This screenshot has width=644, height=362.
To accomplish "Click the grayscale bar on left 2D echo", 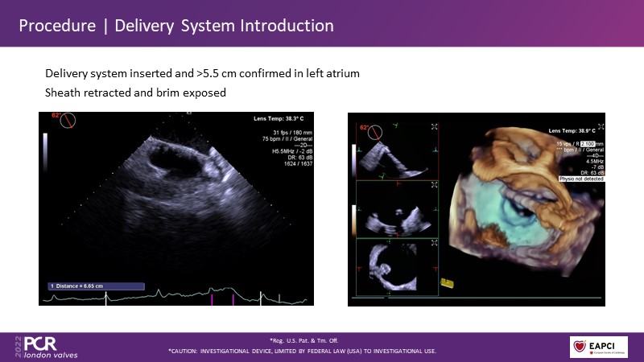I will (45, 148).
